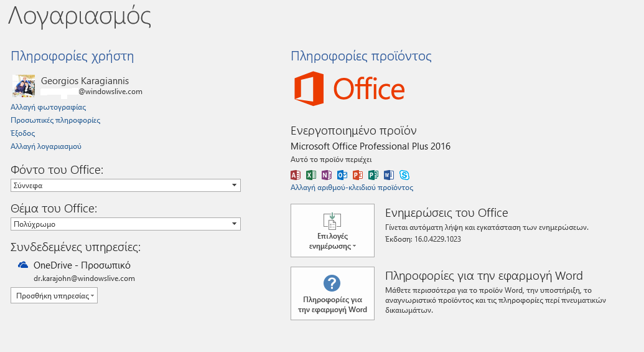Viewport: 644px width, 352px height.
Task: Click the Access app icon
Action: click(x=296, y=175)
